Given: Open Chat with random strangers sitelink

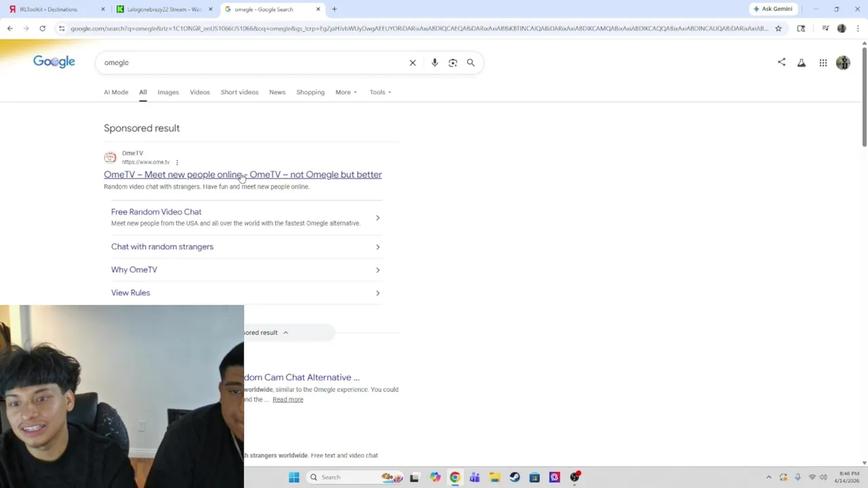Looking at the screenshot, I should click(x=162, y=247).
